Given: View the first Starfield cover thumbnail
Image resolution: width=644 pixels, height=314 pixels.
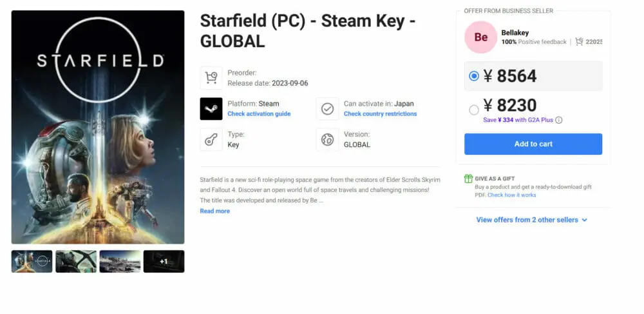Looking at the screenshot, I should coord(32,261).
